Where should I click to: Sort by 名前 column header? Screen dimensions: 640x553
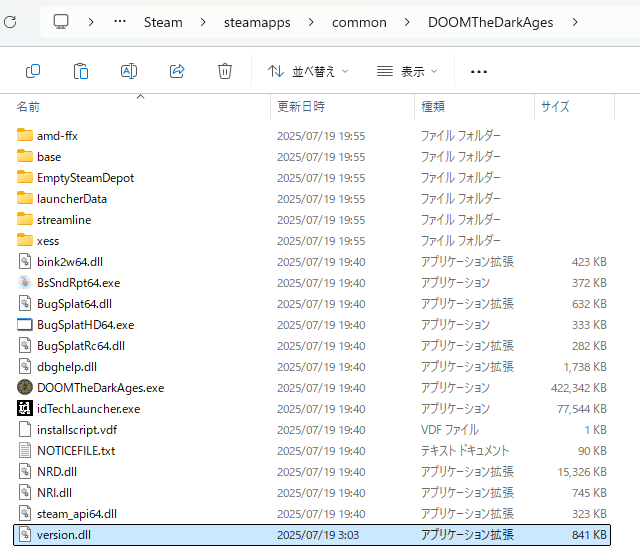(28, 107)
